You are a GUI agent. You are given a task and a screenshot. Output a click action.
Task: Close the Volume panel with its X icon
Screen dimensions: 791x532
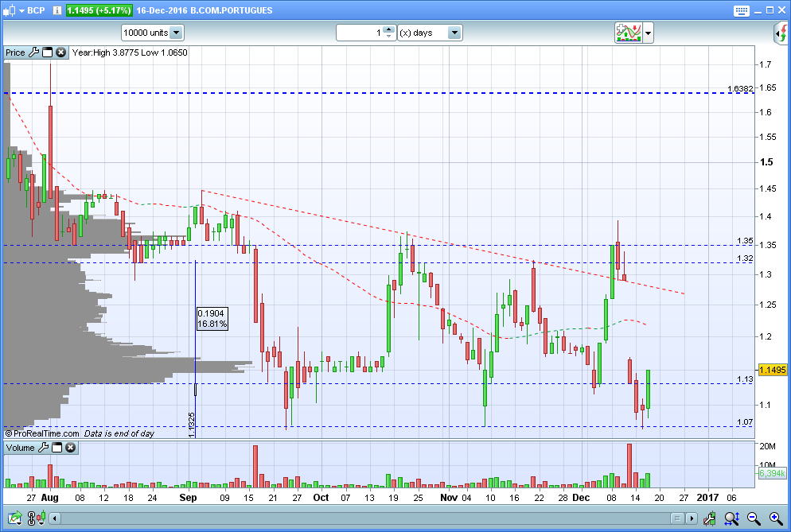[70, 447]
